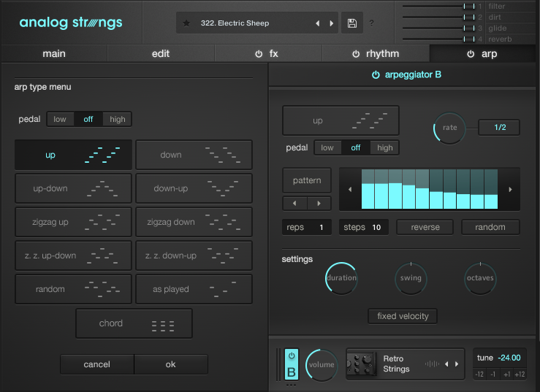Image resolution: width=540 pixels, height=392 pixels.
Task: Toggle arpeggiator B power icon
Action: point(376,74)
